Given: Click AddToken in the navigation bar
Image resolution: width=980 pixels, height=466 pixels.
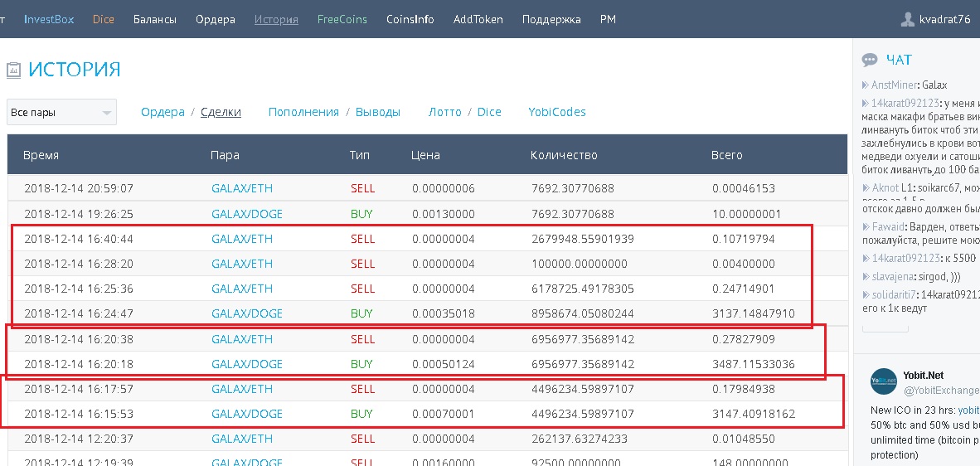Looking at the screenshot, I should [x=478, y=19].
